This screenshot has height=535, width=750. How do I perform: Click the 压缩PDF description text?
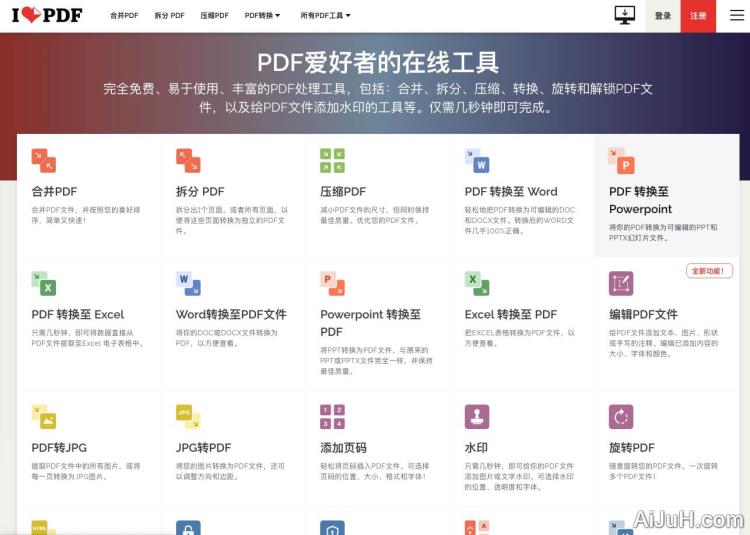375,215
